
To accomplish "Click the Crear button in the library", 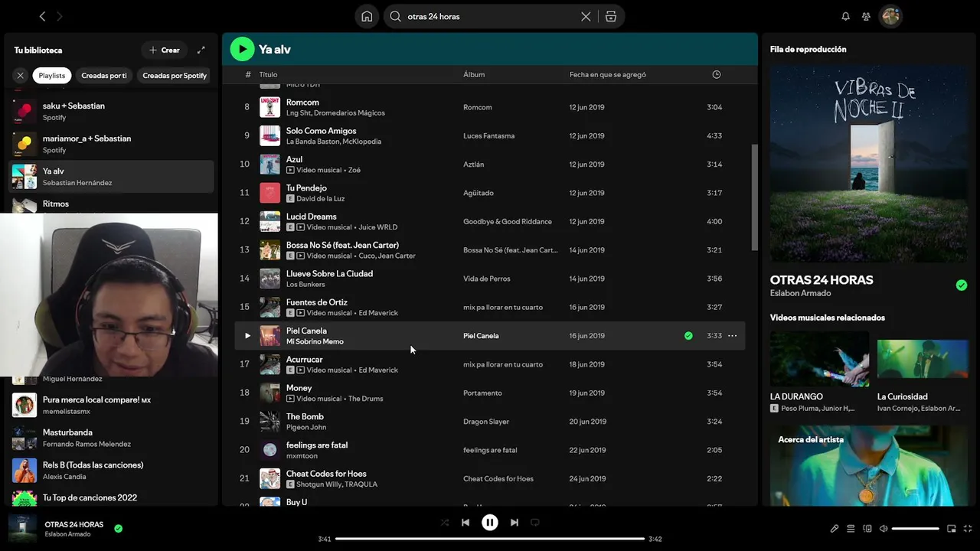I will point(165,50).
